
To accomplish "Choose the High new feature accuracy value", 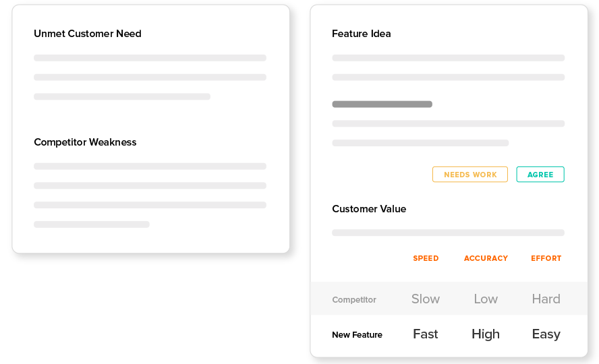I will (486, 334).
